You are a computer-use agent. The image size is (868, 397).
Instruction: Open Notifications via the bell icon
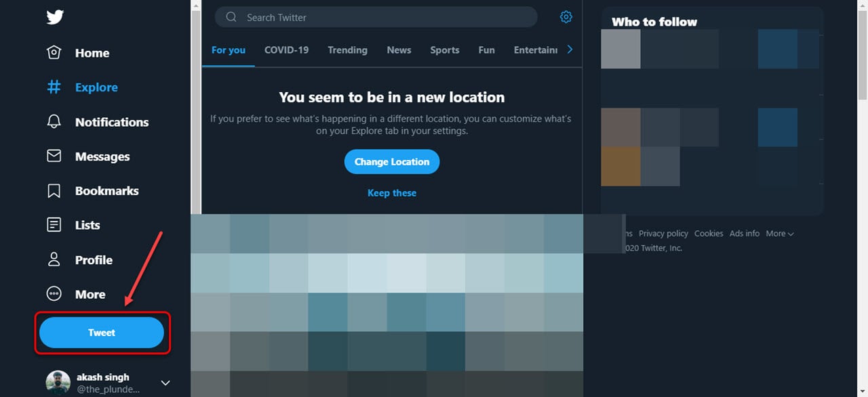54,122
